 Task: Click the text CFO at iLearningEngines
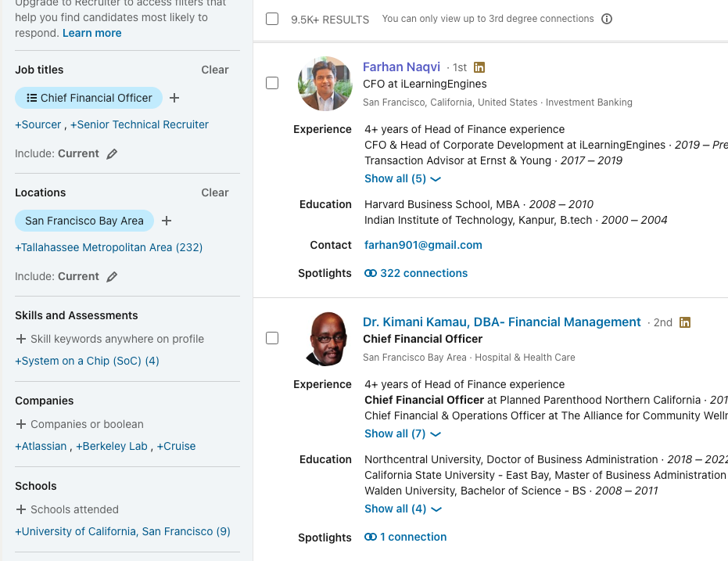click(425, 84)
